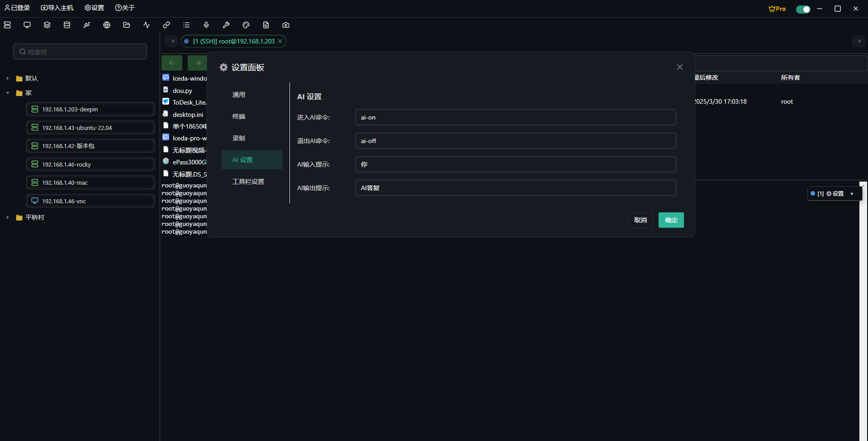868x441 pixels.
Task: Click the 确定 button
Action: tap(671, 220)
